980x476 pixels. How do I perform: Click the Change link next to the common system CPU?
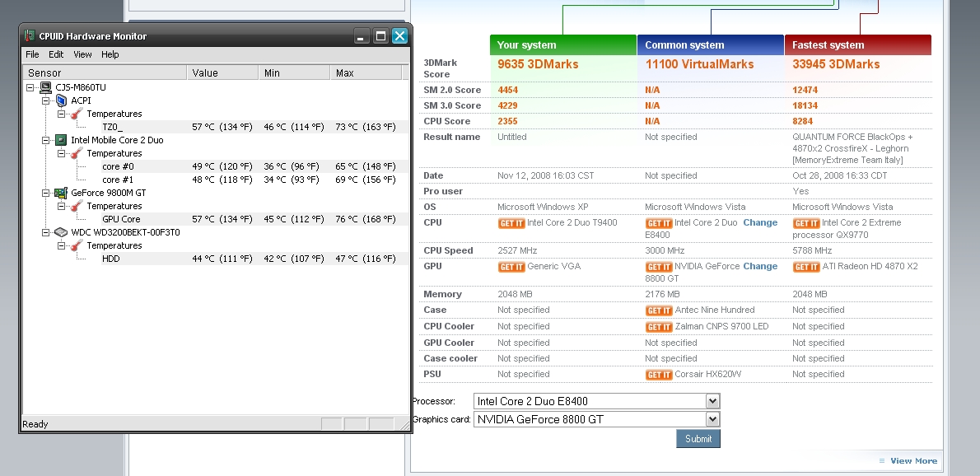click(x=760, y=222)
